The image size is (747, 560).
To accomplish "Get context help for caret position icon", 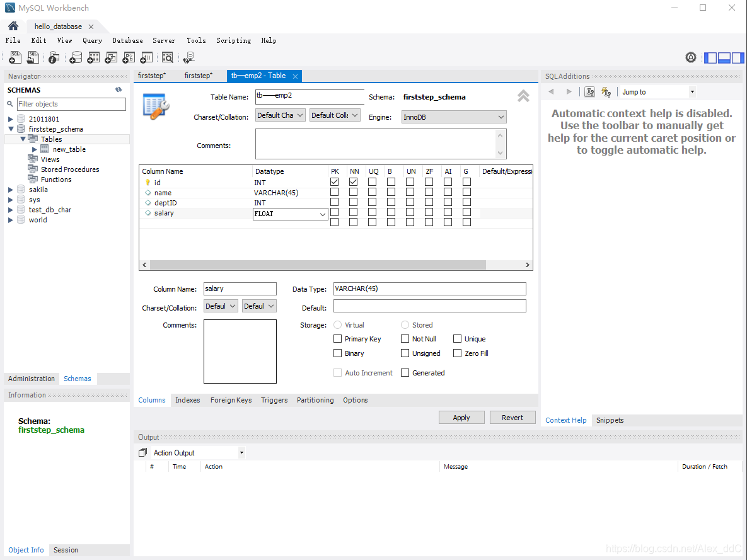I will click(590, 92).
